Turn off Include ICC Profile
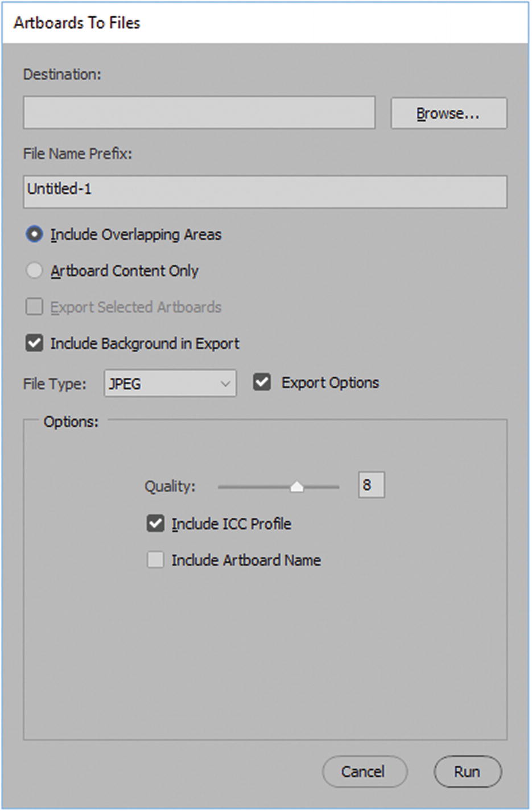 pos(155,524)
